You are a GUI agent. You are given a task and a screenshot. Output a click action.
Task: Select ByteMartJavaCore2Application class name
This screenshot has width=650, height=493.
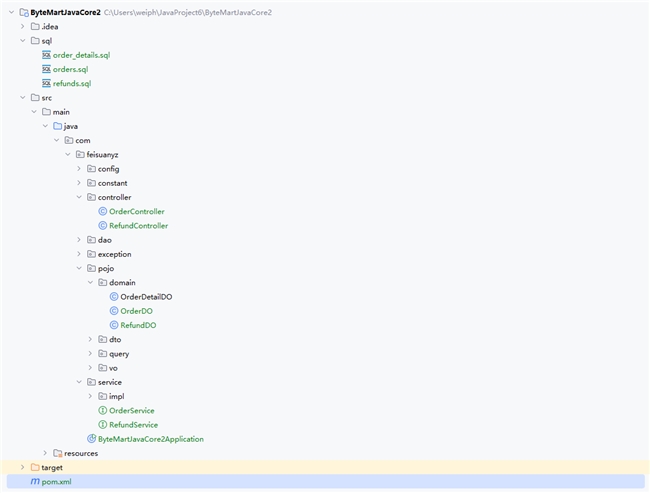pos(150,439)
